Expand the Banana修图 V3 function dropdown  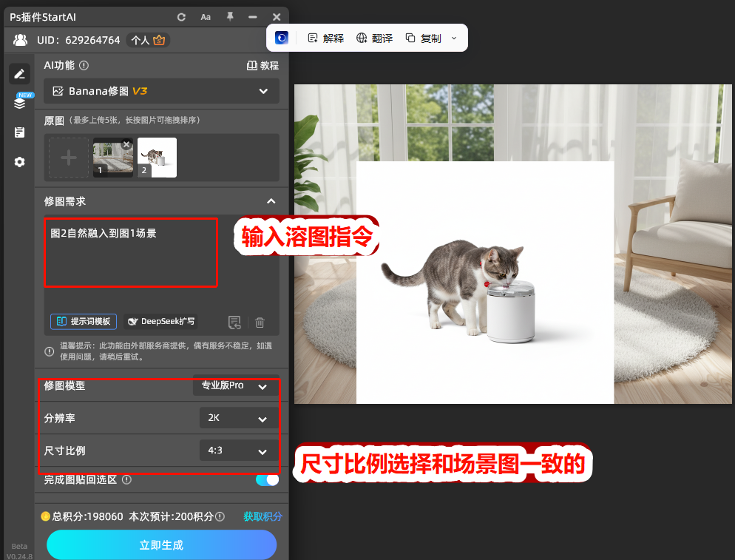(161, 91)
